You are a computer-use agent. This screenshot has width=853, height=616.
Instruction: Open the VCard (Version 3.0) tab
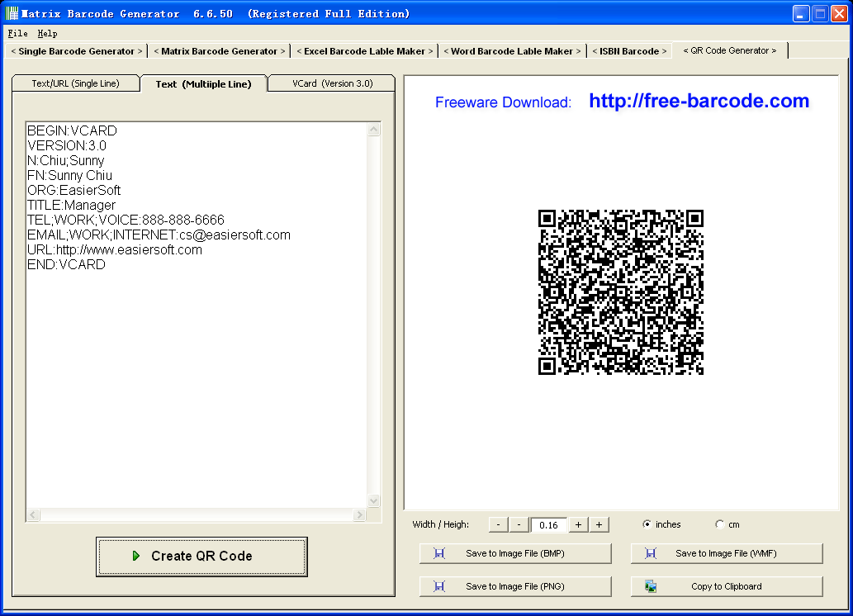(x=333, y=83)
